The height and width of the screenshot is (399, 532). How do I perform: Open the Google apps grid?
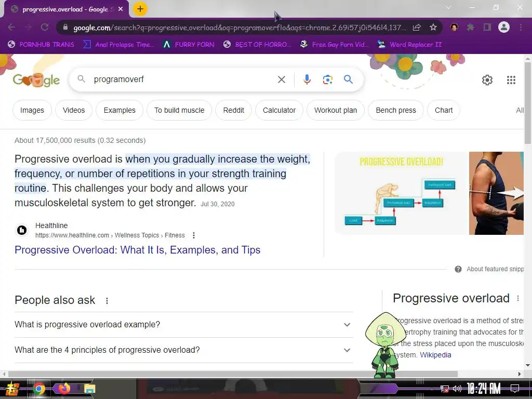point(511,79)
